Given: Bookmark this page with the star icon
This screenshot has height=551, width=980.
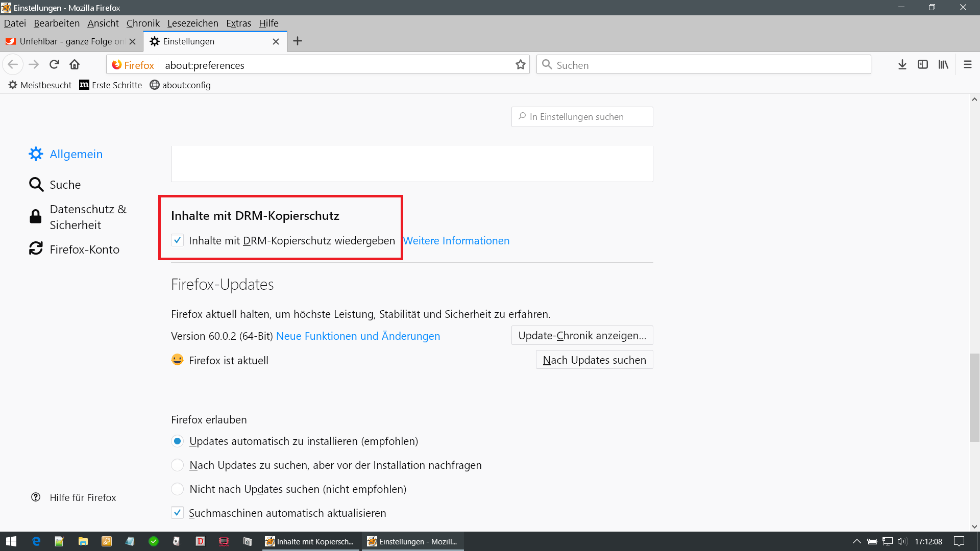Looking at the screenshot, I should tap(520, 65).
